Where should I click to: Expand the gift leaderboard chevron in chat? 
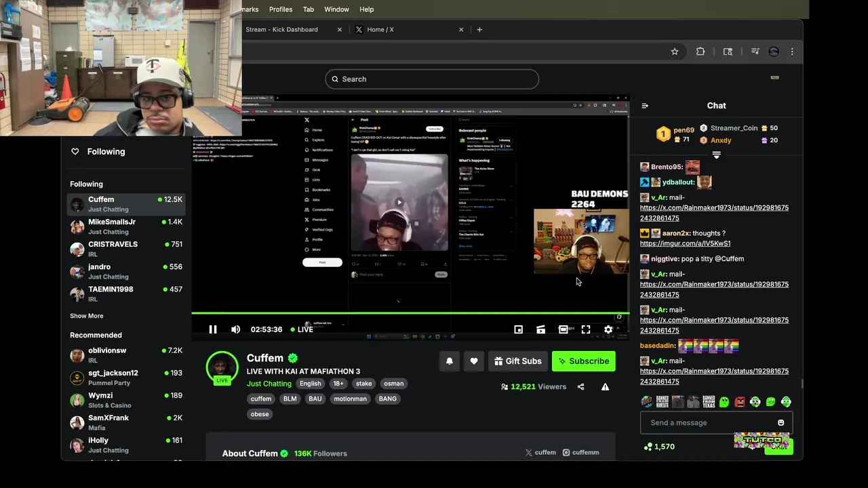pyautogui.click(x=716, y=155)
